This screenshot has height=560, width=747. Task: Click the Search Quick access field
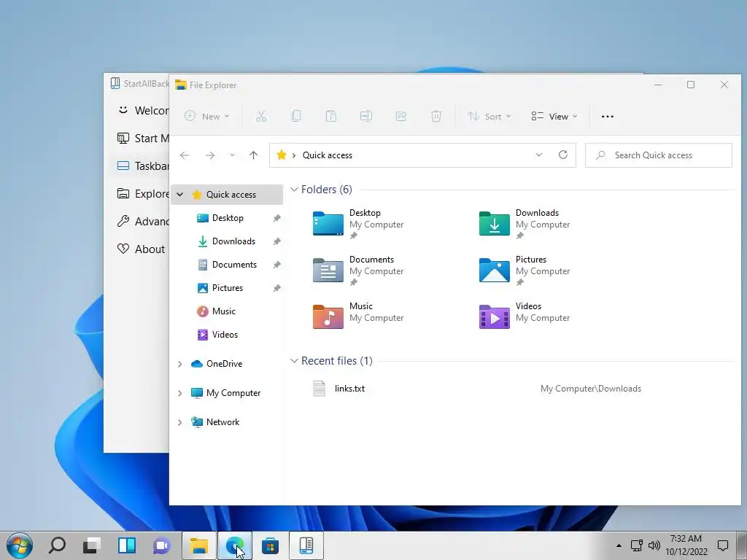pos(659,155)
